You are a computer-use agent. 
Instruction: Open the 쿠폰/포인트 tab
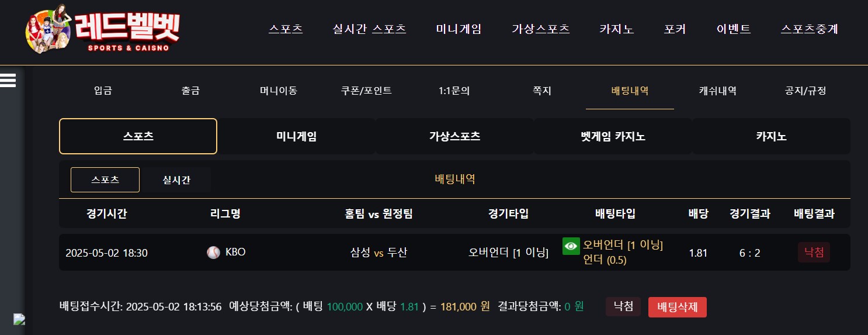pyautogui.click(x=366, y=91)
